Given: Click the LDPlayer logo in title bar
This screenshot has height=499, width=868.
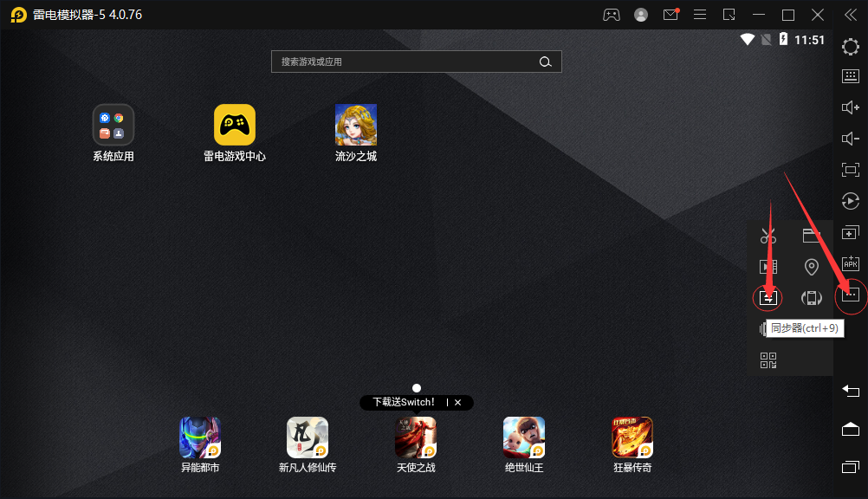Looking at the screenshot, I should point(18,15).
